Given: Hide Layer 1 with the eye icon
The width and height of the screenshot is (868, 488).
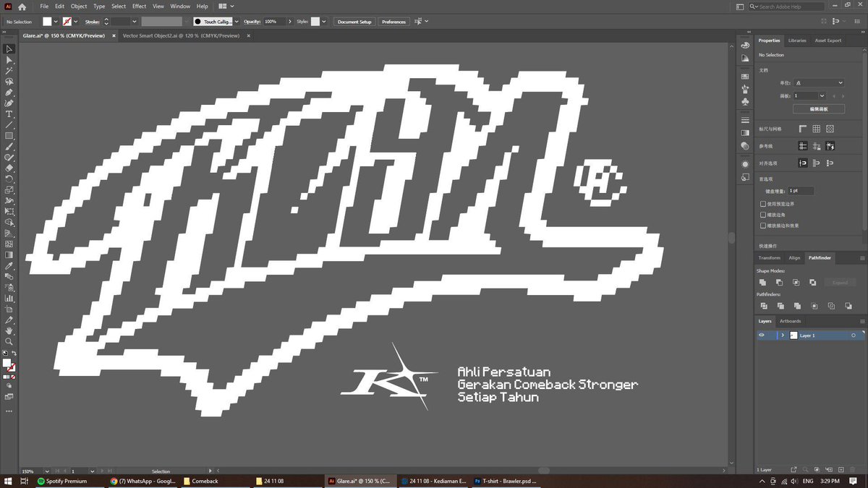Looking at the screenshot, I should (x=761, y=335).
